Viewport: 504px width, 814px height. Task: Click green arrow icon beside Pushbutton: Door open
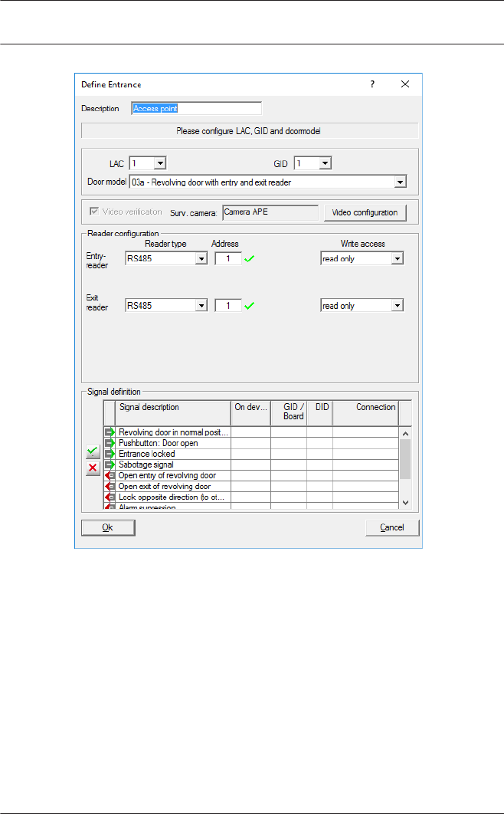(x=110, y=443)
